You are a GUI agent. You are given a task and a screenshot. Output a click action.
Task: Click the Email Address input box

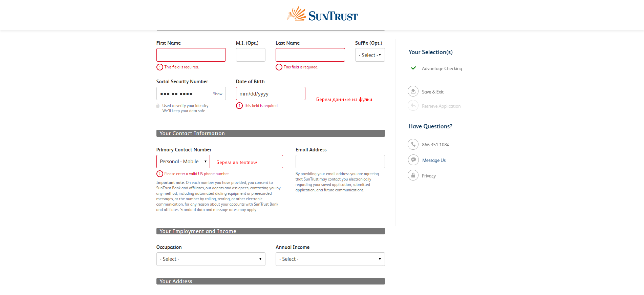click(x=340, y=162)
